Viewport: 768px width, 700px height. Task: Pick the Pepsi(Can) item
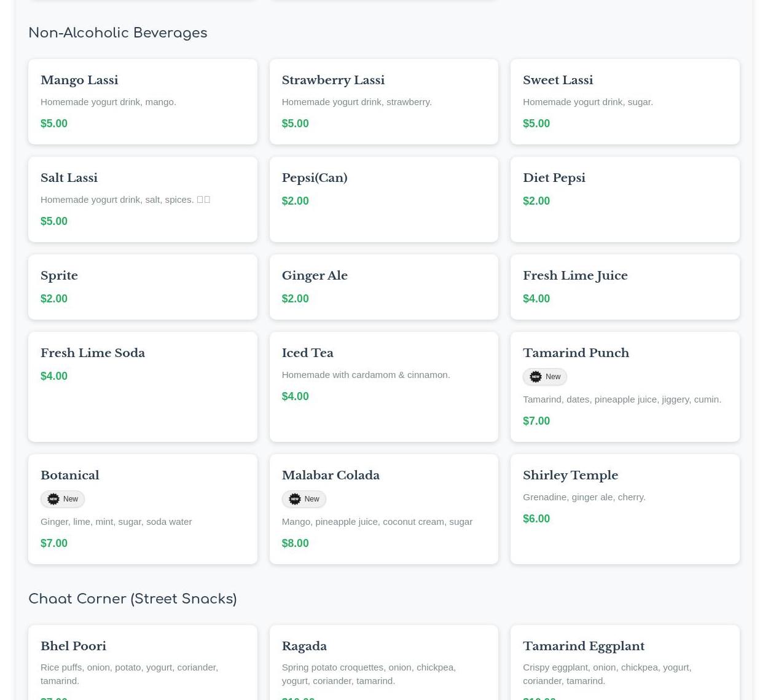[315, 178]
